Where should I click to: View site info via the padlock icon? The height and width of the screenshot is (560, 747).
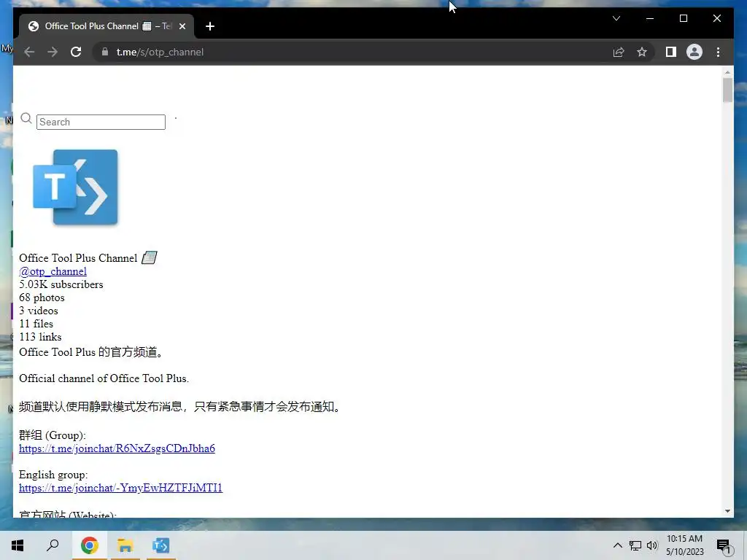[105, 52]
